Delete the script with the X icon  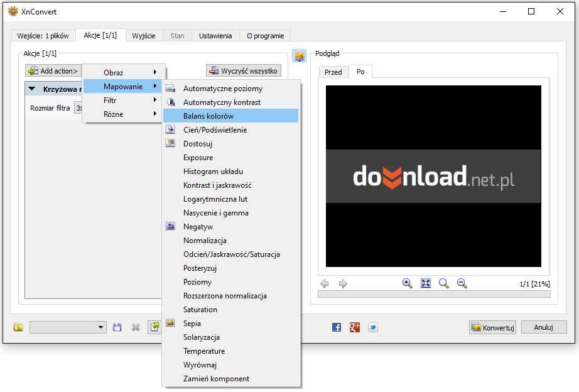[136, 327]
